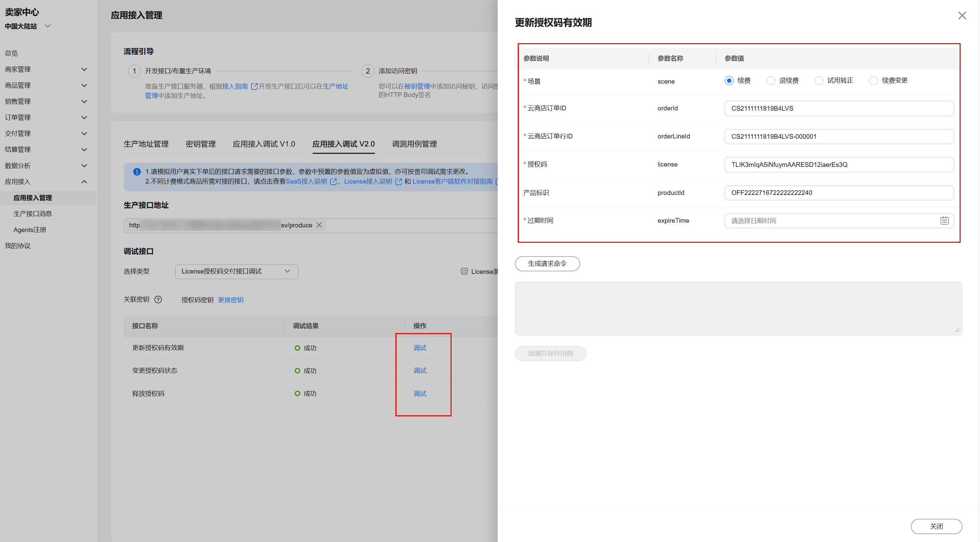Viewport: 980px width, 542px height.
Task: Select the 退续费 scene radio option
Action: (x=770, y=81)
